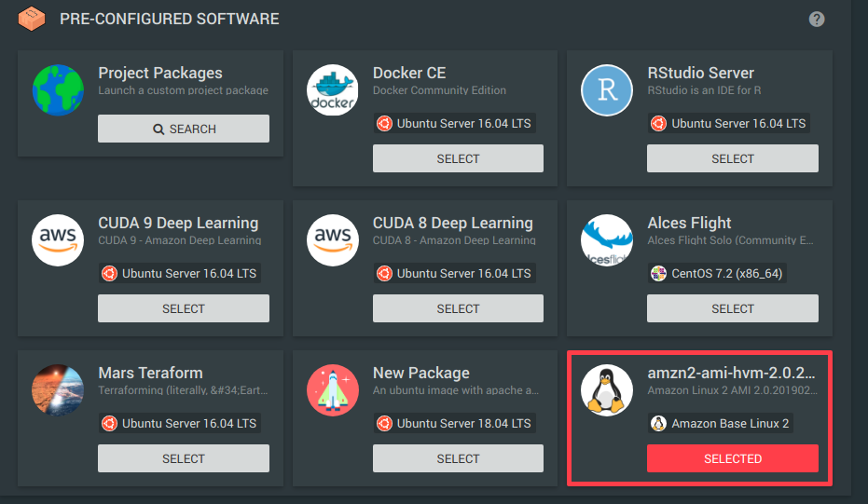Select the Mars Teraform package
Viewport: 868px width, 504px height.
pyautogui.click(x=184, y=458)
